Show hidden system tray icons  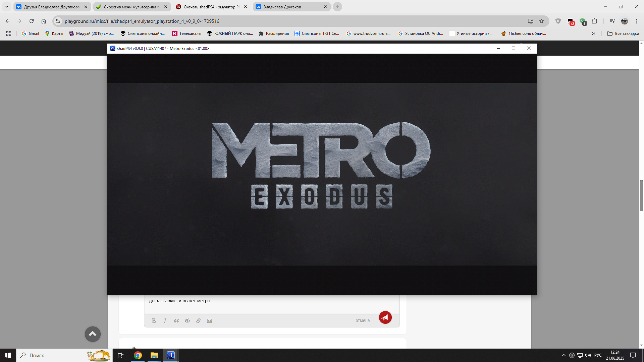(564, 355)
